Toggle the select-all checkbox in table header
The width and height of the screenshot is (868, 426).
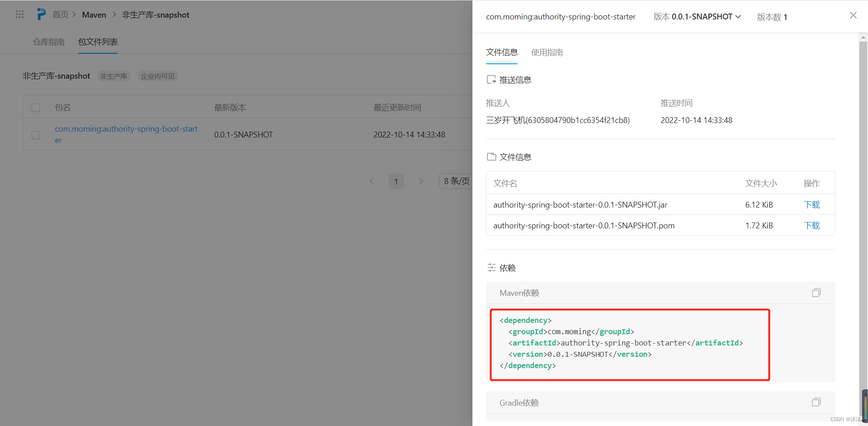tap(36, 107)
